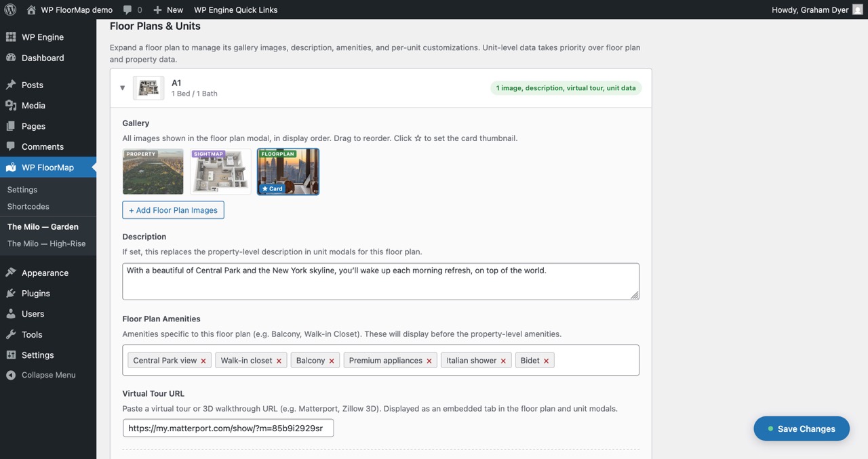
Task: Remove the Central Park view amenity tag
Action: pyautogui.click(x=203, y=360)
